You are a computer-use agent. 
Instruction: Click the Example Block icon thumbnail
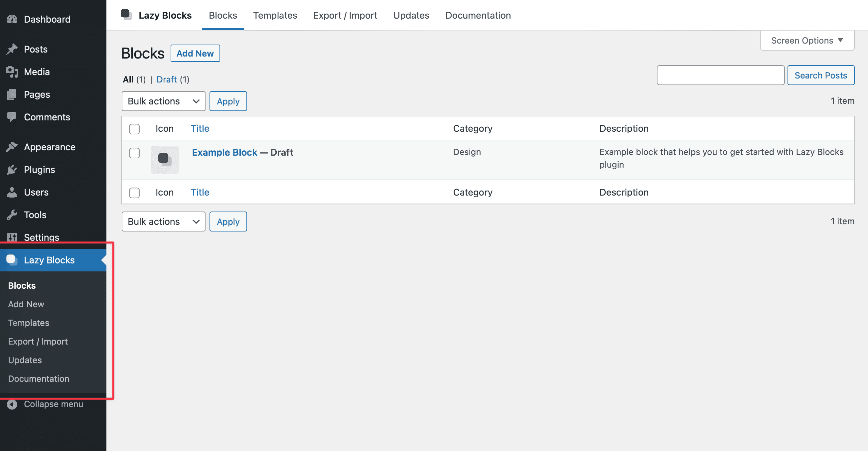pyautogui.click(x=165, y=159)
